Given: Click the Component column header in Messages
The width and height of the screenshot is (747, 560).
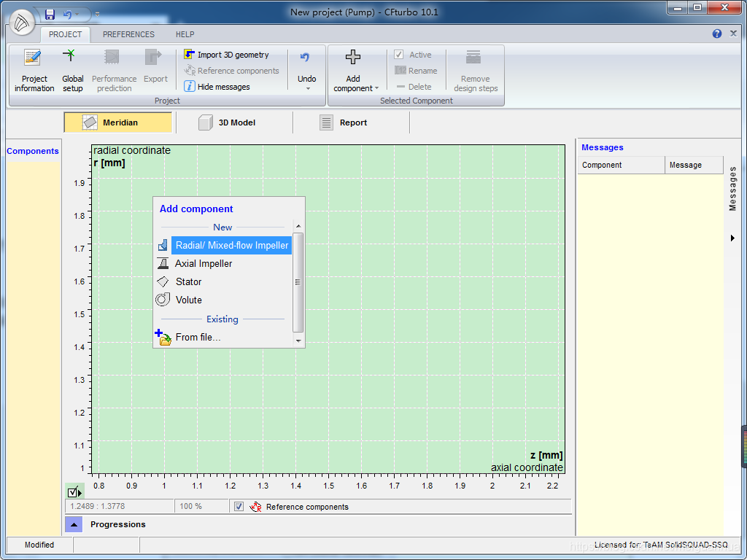Looking at the screenshot, I should click(622, 165).
